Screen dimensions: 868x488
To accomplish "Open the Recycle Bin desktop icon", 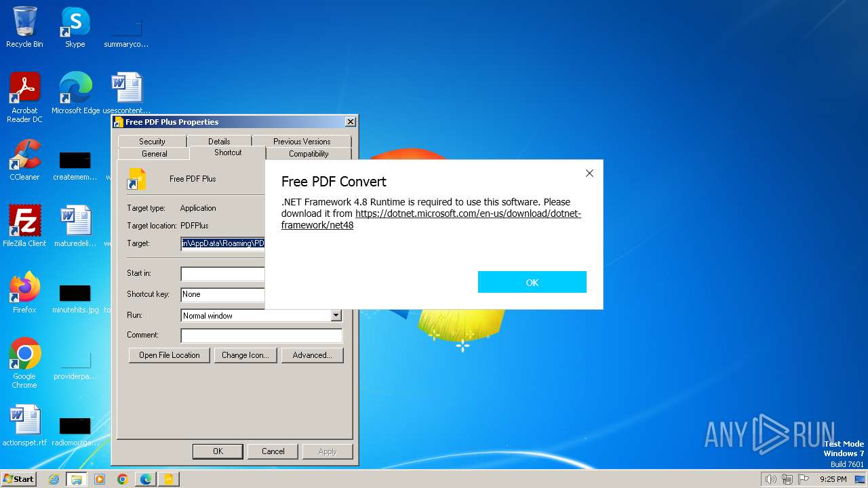I will pyautogui.click(x=24, y=27).
